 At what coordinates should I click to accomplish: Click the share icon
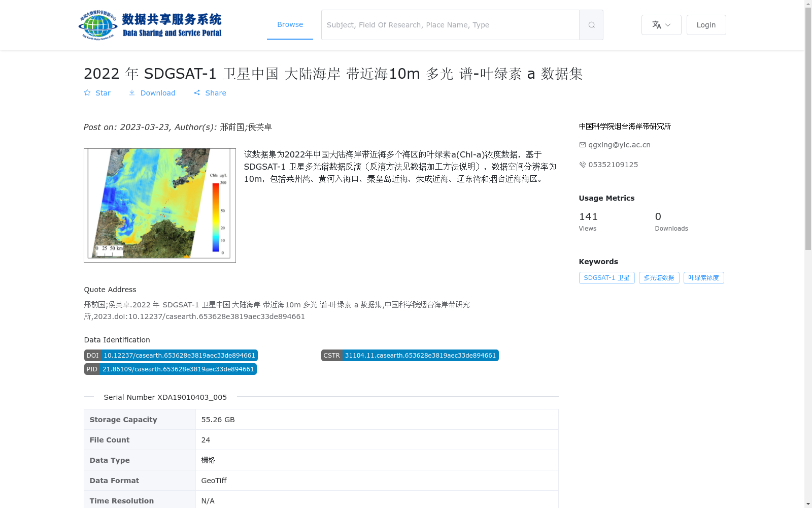point(197,93)
